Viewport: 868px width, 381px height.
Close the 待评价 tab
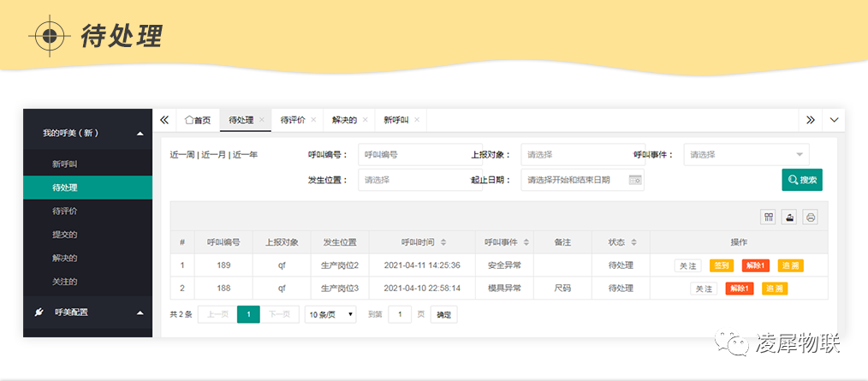[313, 120]
